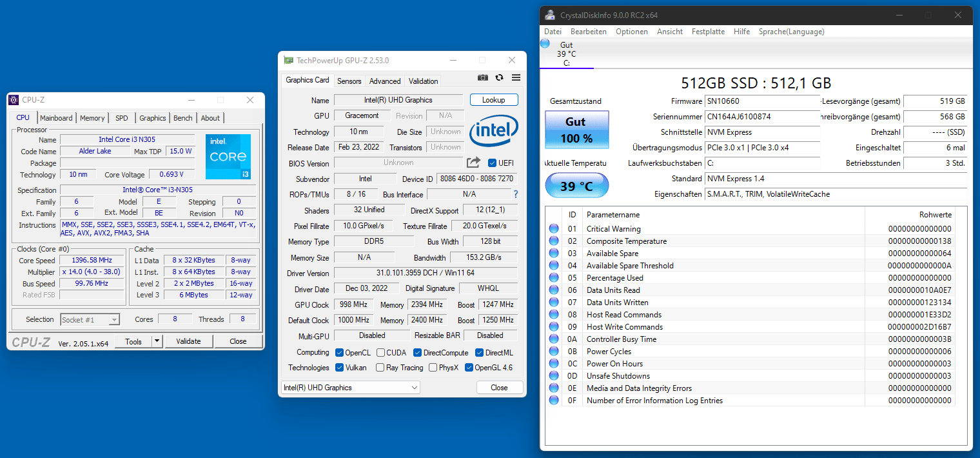Screen dimensions: 980x458
Task: Open the Advanced tab in GPU-Z
Action: tap(385, 81)
